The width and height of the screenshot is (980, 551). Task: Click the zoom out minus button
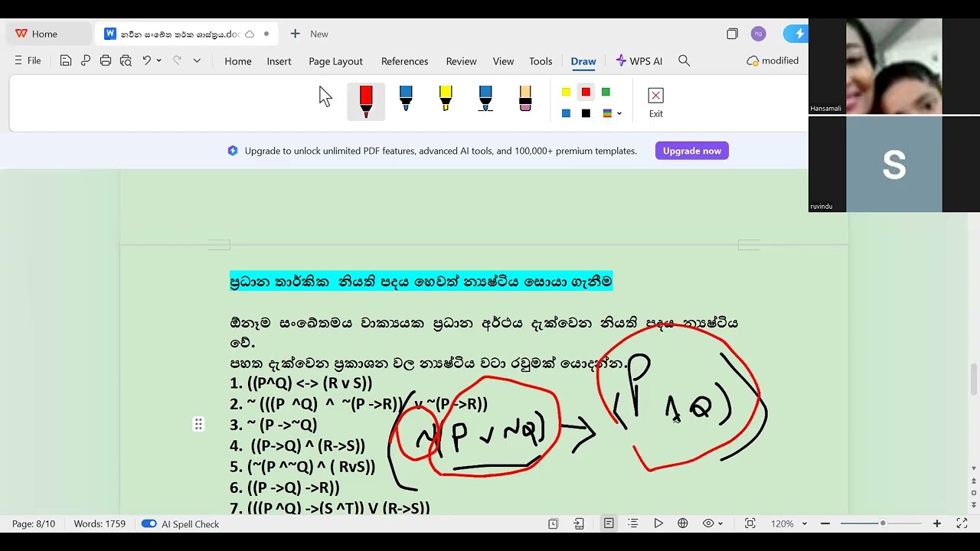pos(825,523)
